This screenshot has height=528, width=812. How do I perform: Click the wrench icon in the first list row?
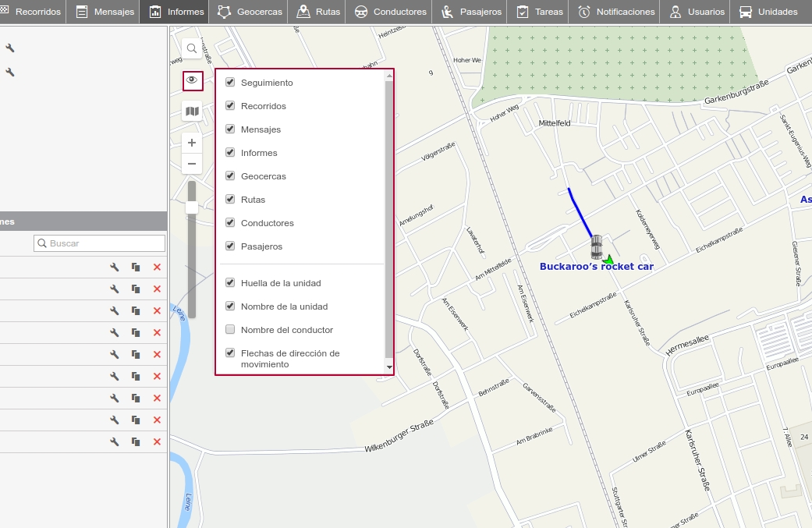[114, 268]
